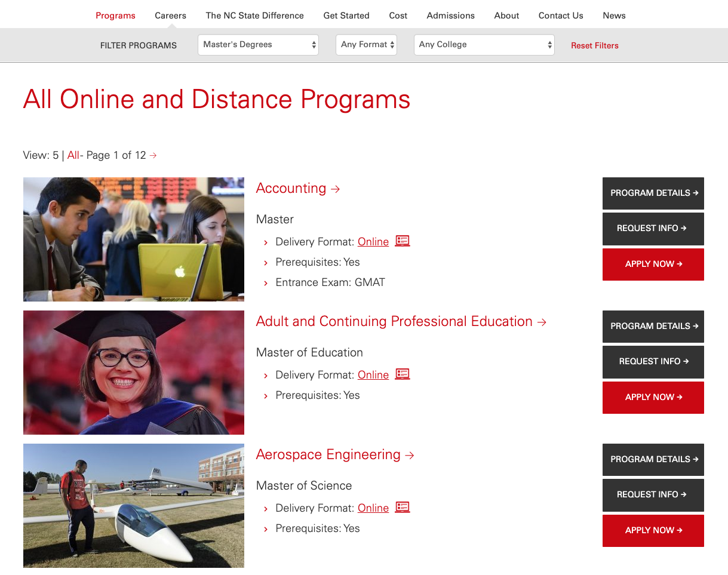Image resolution: width=728 pixels, height=575 pixels.
Task: Click online delivery icon for Adult Education
Action: click(x=403, y=374)
